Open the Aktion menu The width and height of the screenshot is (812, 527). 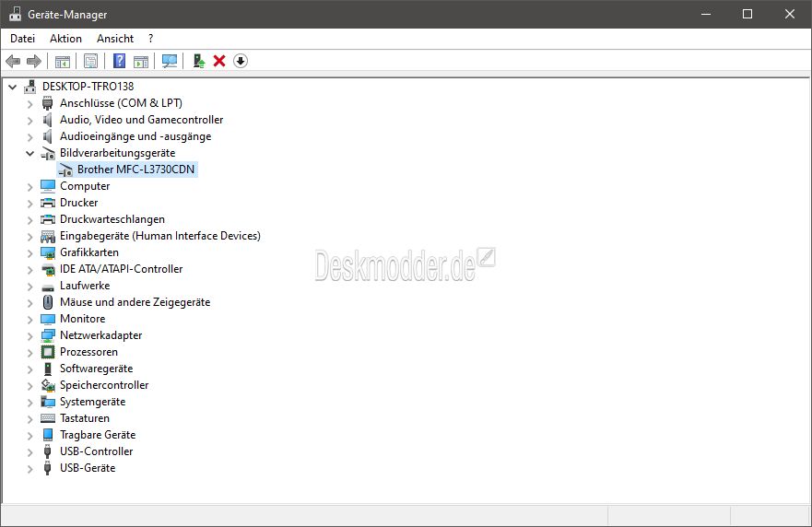click(x=65, y=39)
